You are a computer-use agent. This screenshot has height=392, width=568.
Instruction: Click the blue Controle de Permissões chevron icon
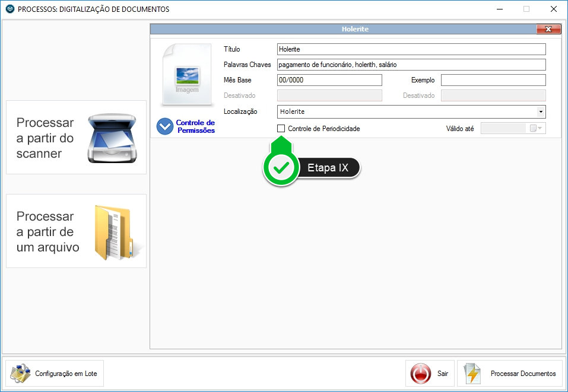(x=165, y=126)
